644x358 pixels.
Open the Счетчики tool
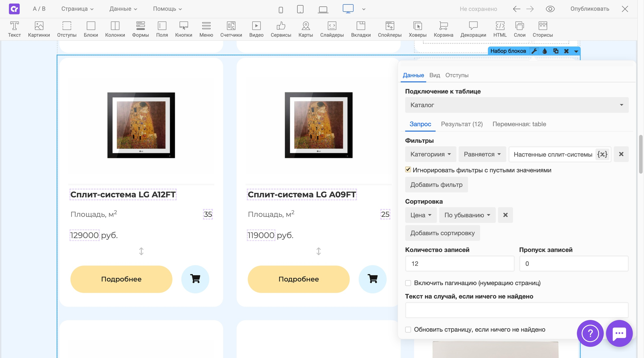coord(231,29)
